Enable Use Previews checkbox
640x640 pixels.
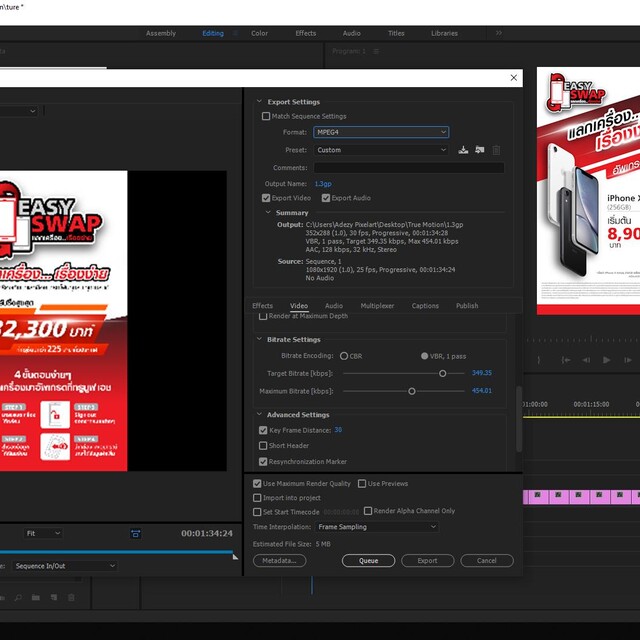[x=362, y=484]
